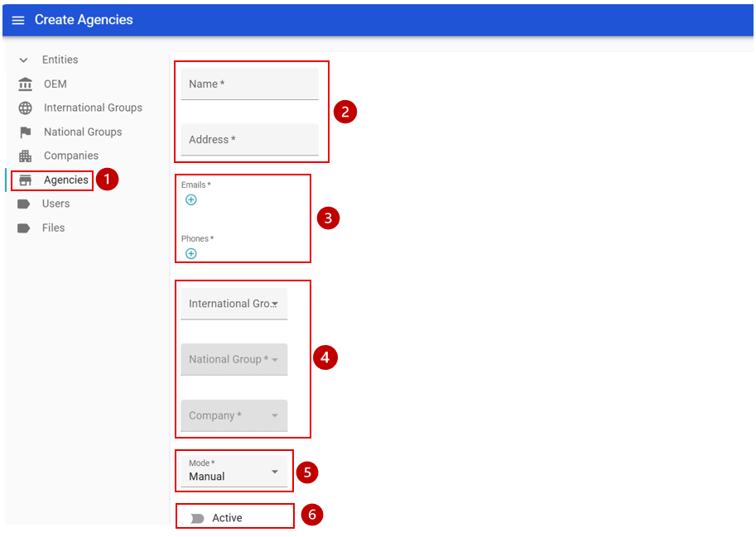Click the International Groups globe icon
Viewport: 756px width, 537px height.
pos(26,108)
